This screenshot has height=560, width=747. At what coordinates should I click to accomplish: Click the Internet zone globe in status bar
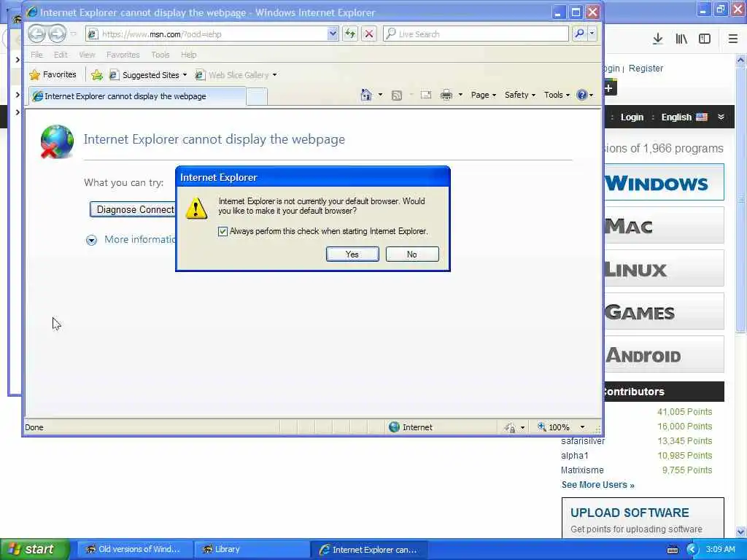394,427
